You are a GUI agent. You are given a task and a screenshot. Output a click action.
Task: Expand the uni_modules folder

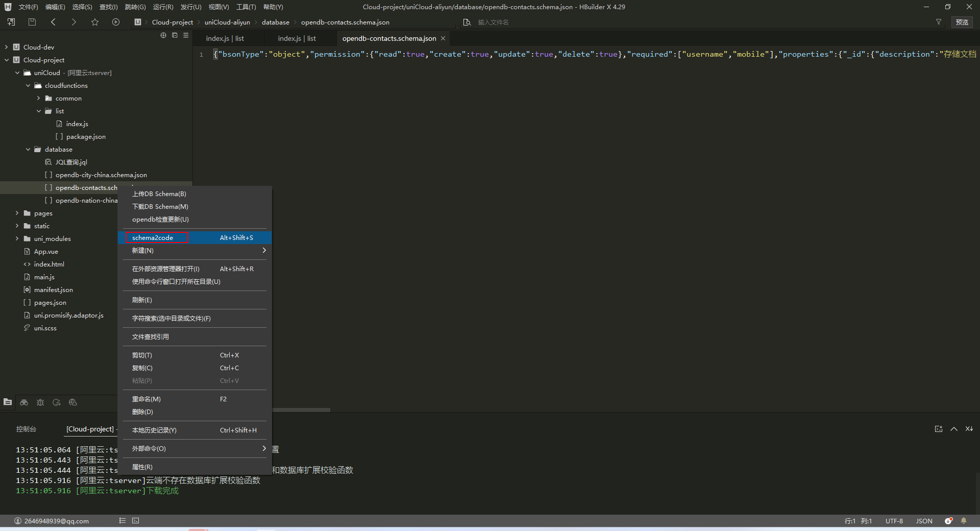click(17, 238)
